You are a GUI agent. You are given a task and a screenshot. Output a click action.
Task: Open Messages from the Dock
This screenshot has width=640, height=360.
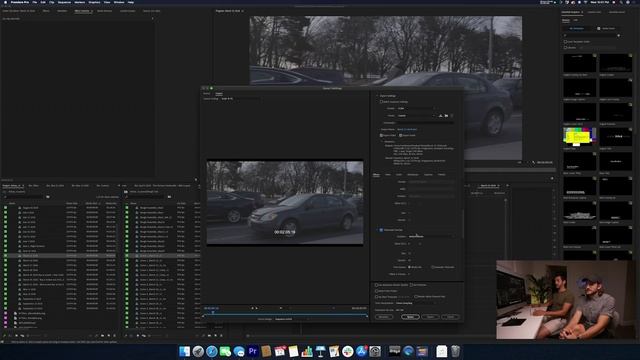click(239, 351)
